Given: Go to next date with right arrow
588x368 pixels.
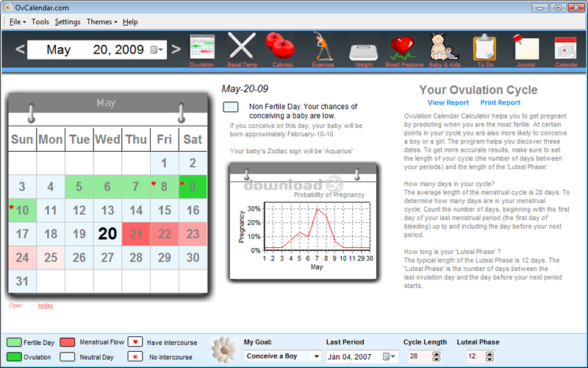Looking at the screenshot, I should 176,49.
